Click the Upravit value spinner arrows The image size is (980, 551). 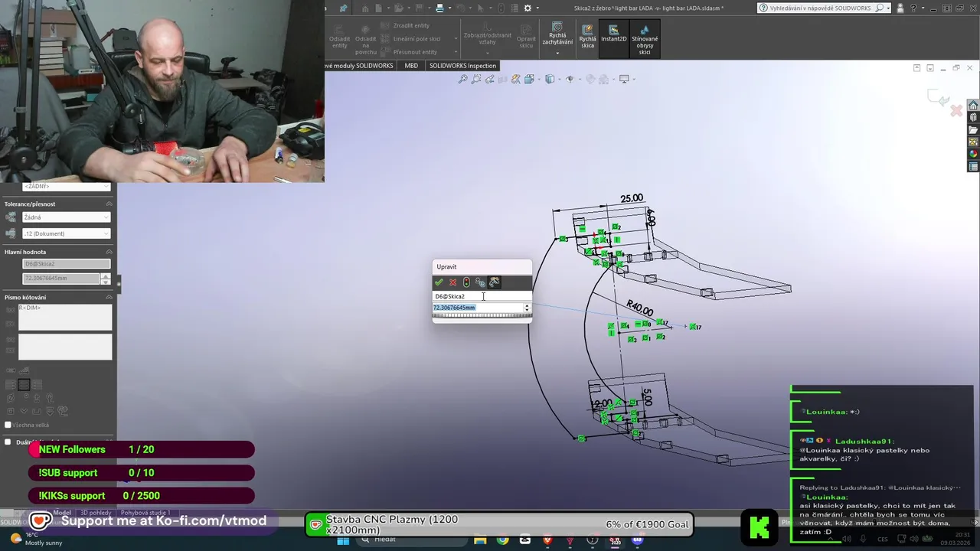[526, 308]
